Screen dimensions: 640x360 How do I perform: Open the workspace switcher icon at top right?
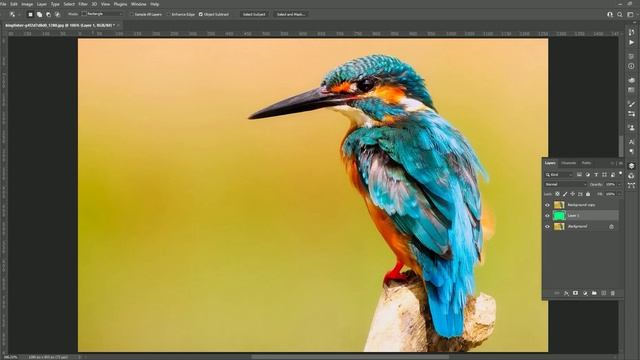pyautogui.click(x=630, y=14)
